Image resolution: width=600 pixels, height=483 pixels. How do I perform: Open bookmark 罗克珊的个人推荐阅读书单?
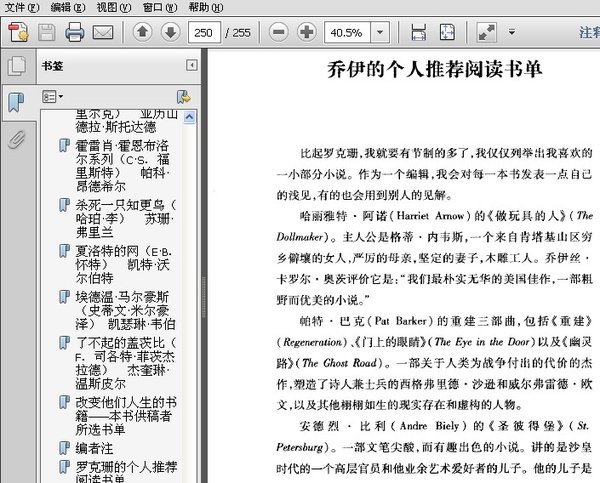tap(126, 472)
